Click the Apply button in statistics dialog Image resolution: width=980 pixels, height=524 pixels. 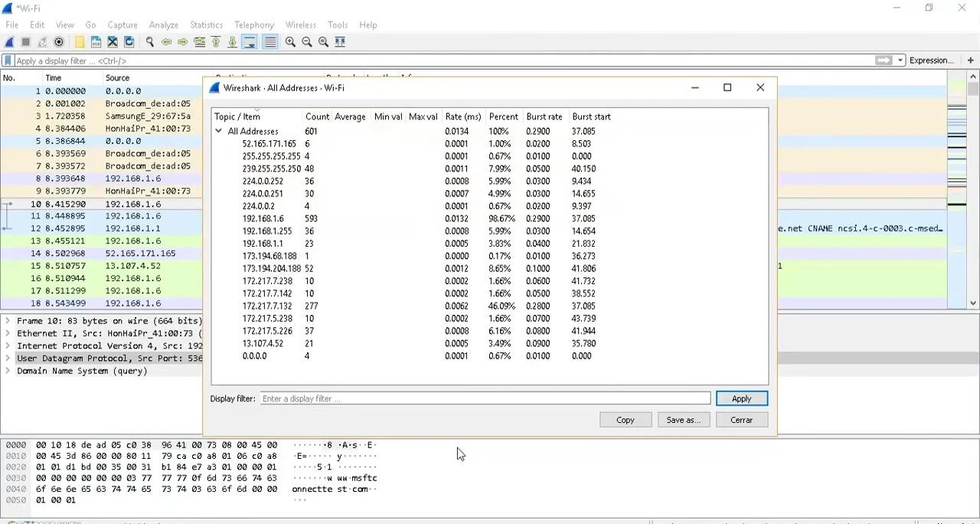point(741,398)
